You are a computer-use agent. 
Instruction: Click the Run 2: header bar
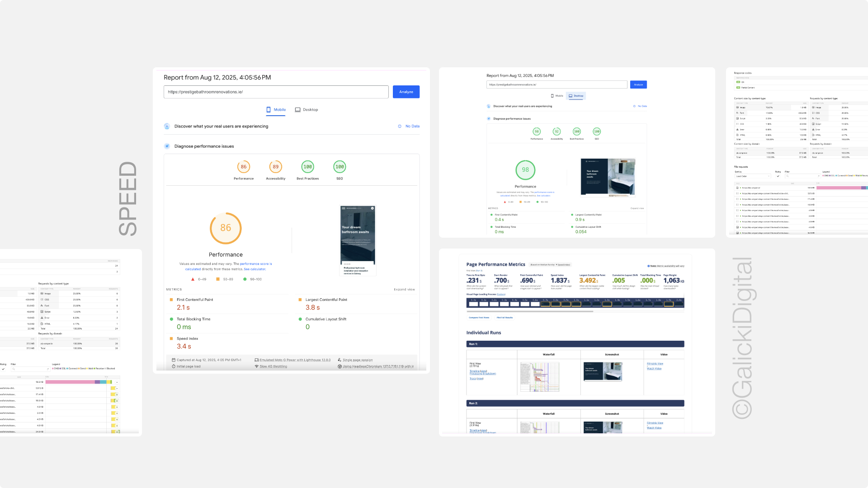(575, 403)
